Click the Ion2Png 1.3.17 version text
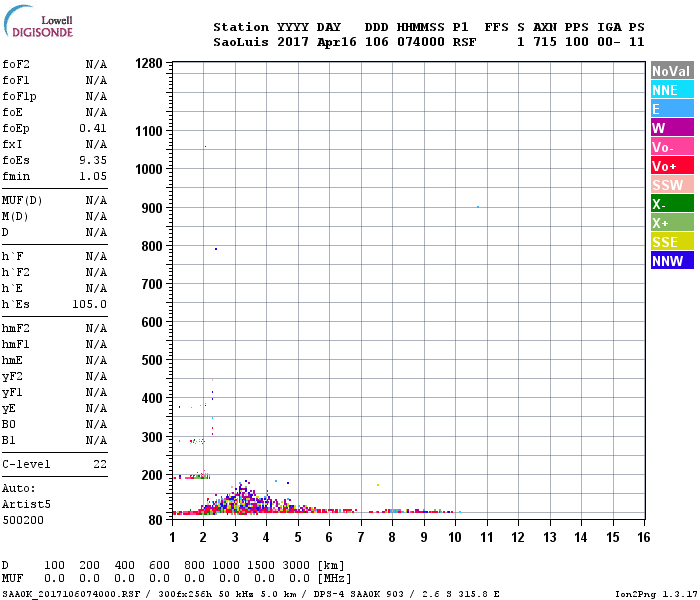The image size is (700, 600). (x=656, y=594)
